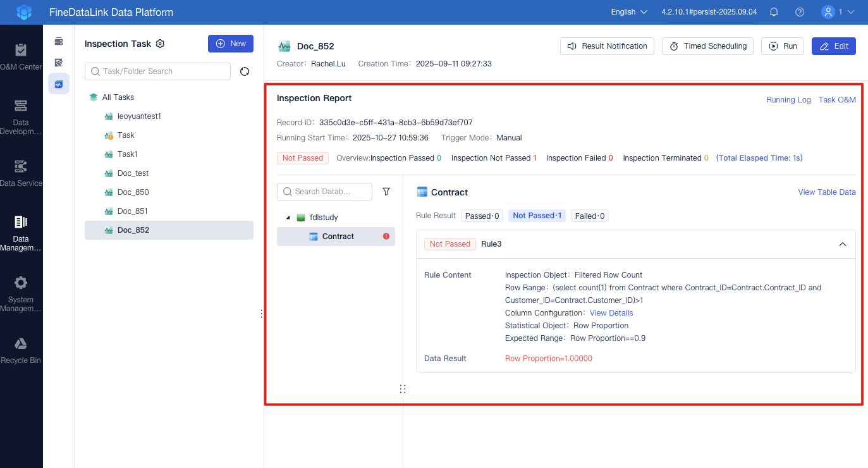Screen dimensions: 868x468
Task: Open the database filter funnel icon
Action: tap(386, 192)
